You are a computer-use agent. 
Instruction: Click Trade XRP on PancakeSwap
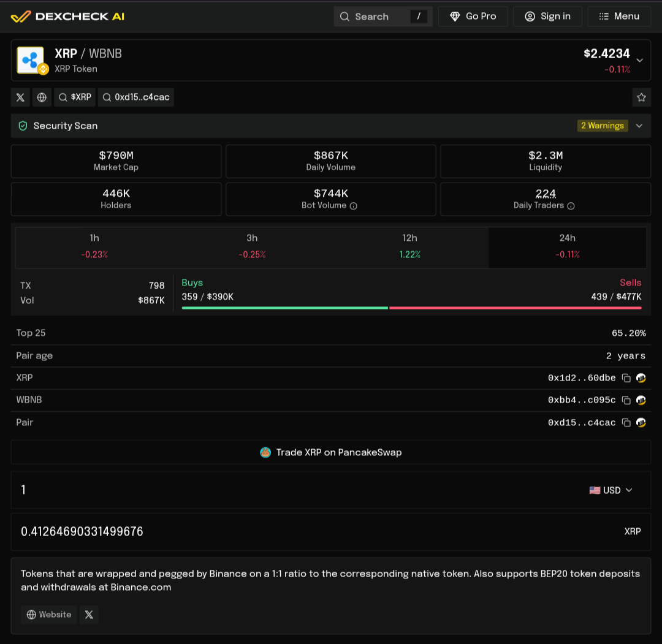tap(331, 452)
